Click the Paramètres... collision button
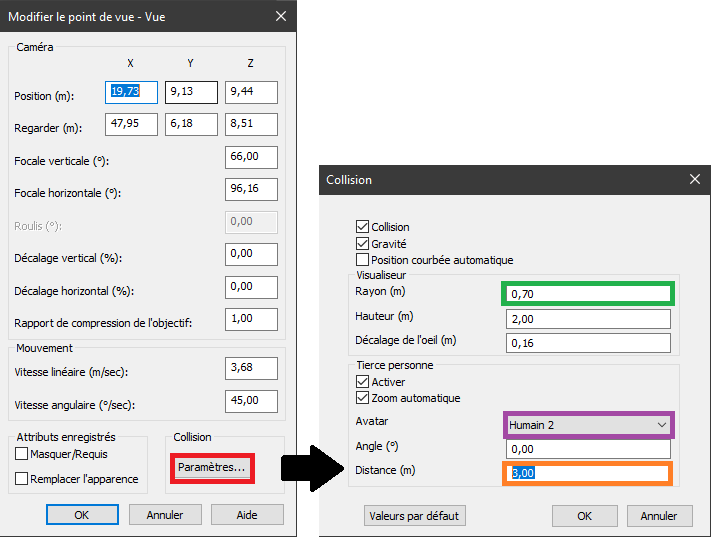This screenshot has height=537, width=711. point(211,468)
